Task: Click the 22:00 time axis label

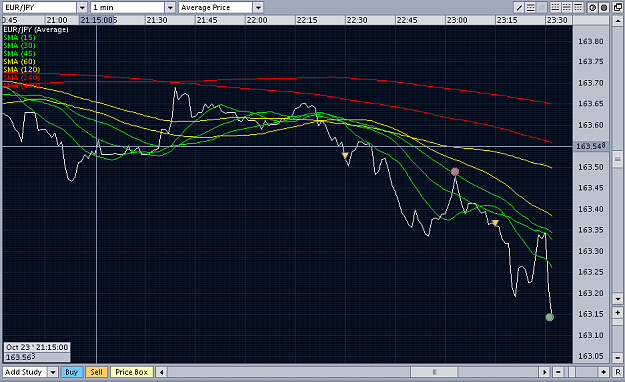Action: tap(257, 20)
